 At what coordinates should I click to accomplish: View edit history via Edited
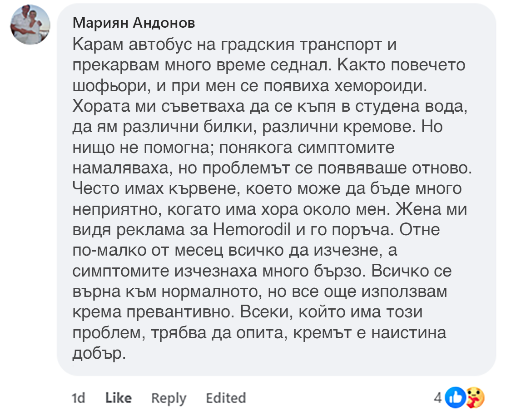click(226, 398)
